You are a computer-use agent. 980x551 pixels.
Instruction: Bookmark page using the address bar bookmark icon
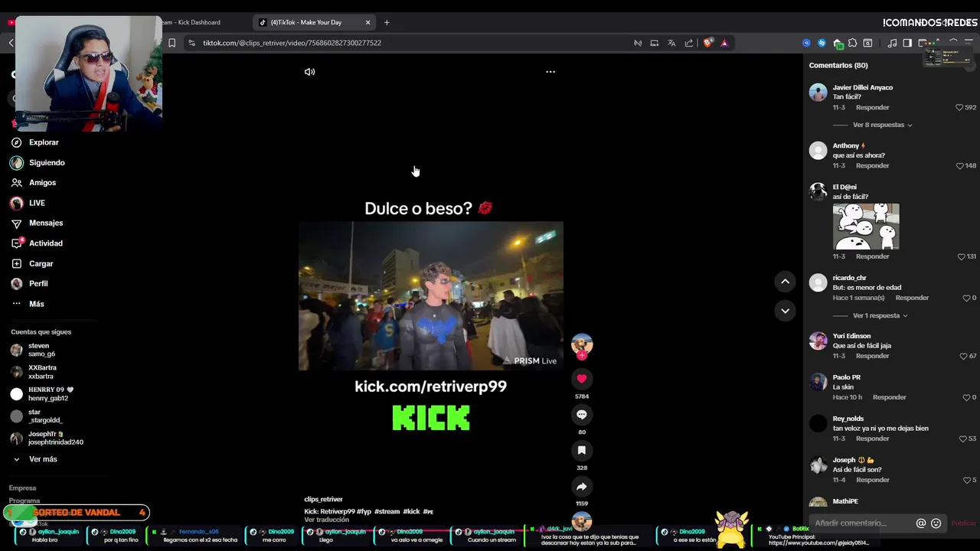pos(171,43)
